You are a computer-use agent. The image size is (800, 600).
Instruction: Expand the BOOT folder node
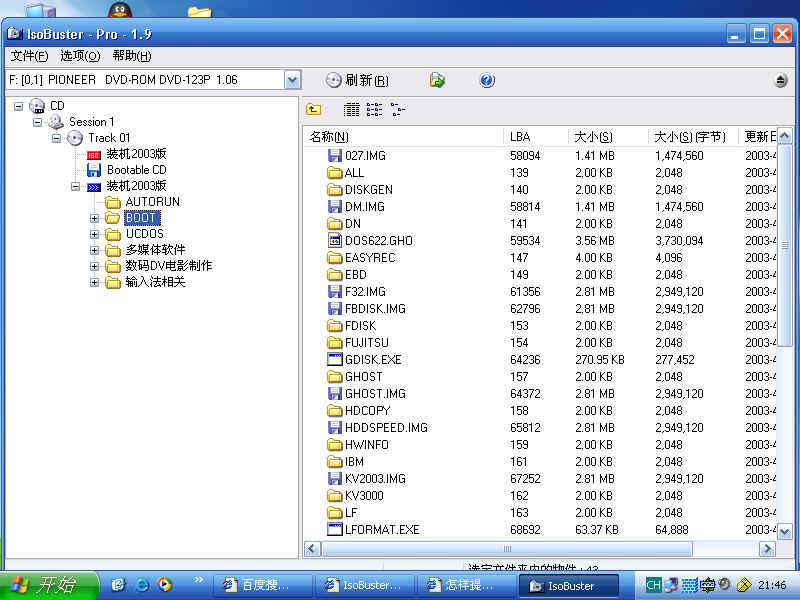point(94,218)
